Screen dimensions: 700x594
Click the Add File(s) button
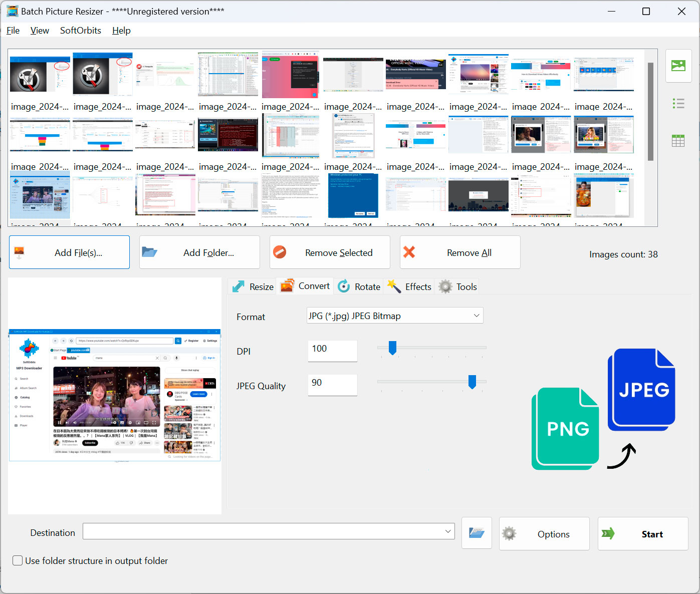pos(69,252)
